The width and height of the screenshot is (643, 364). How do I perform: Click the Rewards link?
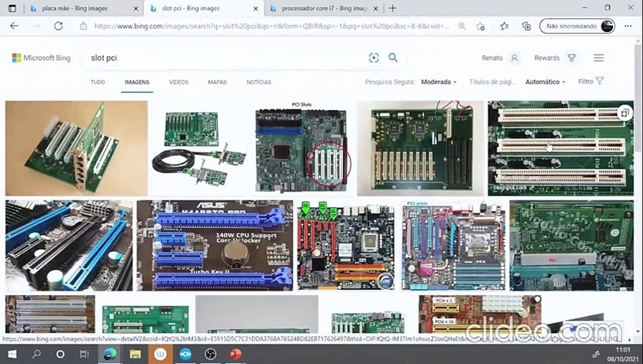pyautogui.click(x=547, y=58)
